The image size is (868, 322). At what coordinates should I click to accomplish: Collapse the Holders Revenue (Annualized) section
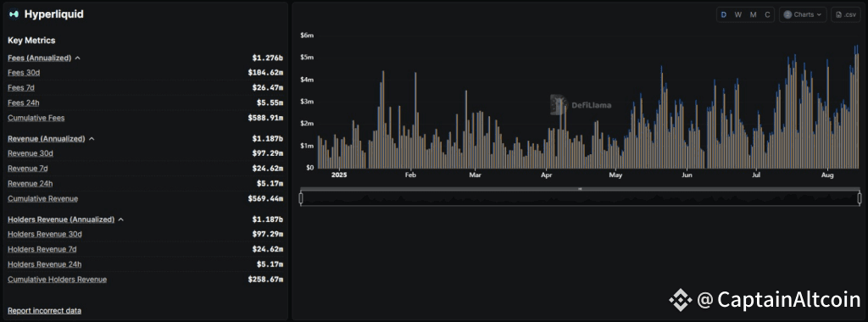pyautogui.click(x=120, y=219)
